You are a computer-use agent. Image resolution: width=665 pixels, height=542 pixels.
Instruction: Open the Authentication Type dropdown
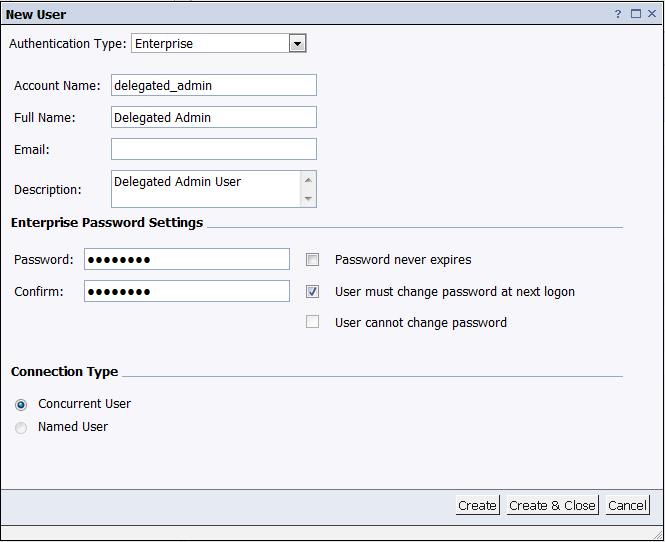click(x=297, y=44)
